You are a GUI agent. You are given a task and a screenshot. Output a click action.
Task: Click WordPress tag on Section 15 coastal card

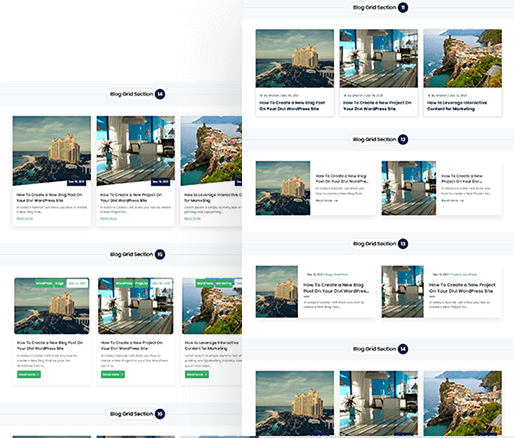click(x=205, y=283)
